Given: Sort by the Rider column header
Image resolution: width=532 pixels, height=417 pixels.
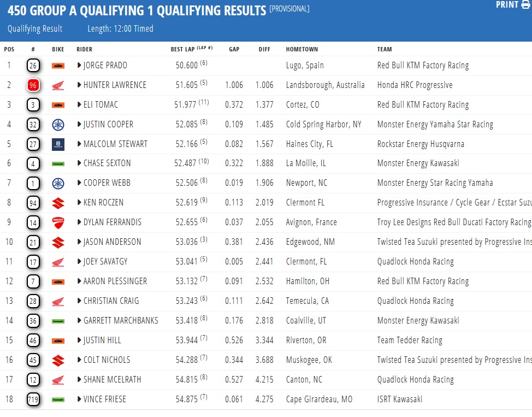Looking at the screenshot, I should pos(84,49).
